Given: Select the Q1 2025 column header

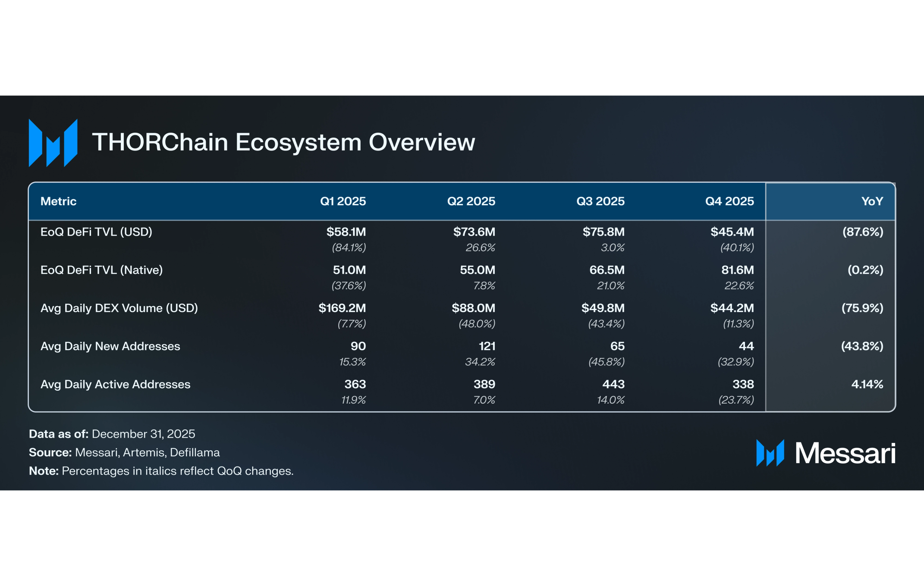Looking at the screenshot, I should click(x=343, y=201).
